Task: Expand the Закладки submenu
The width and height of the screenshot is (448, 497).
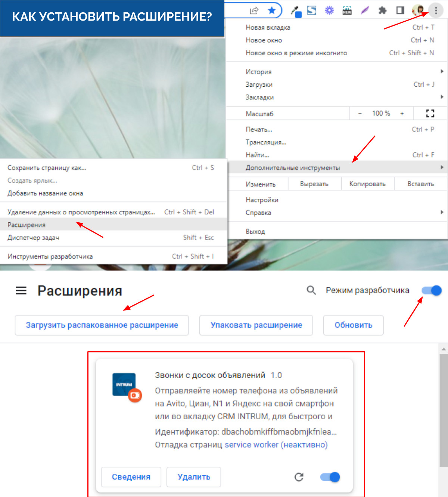Action: [x=337, y=97]
